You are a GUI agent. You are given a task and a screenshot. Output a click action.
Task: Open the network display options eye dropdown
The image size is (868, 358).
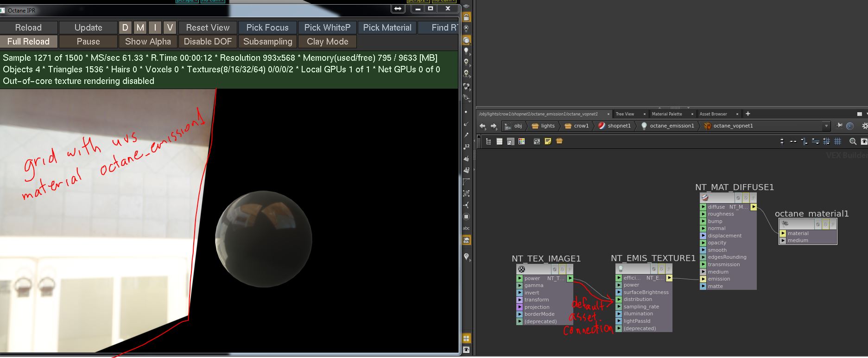(863, 141)
